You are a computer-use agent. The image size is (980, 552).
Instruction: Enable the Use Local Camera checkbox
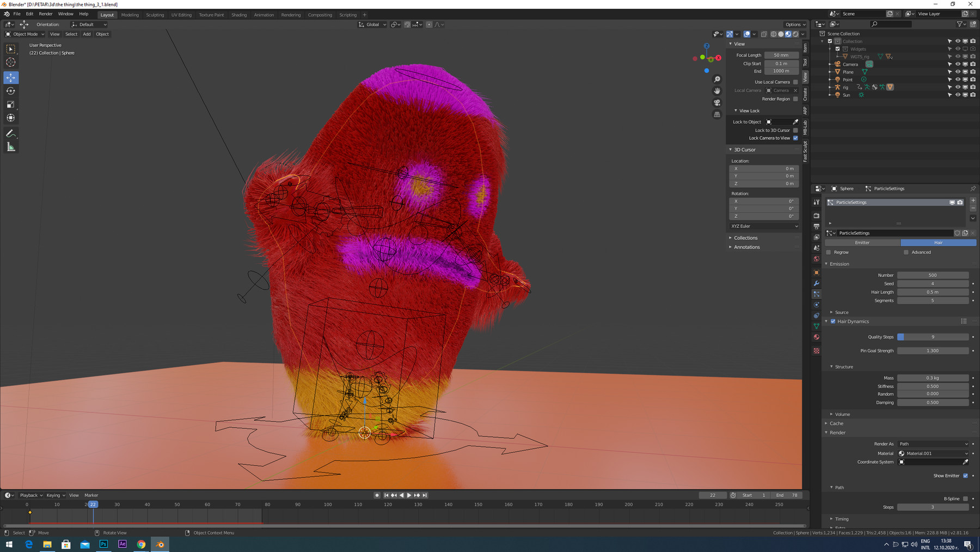[795, 82]
